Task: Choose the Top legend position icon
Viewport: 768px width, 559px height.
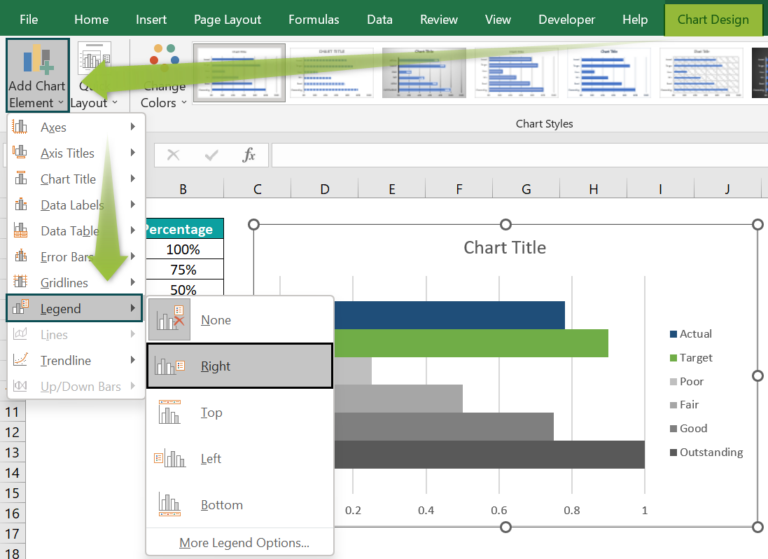Action: pos(169,412)
